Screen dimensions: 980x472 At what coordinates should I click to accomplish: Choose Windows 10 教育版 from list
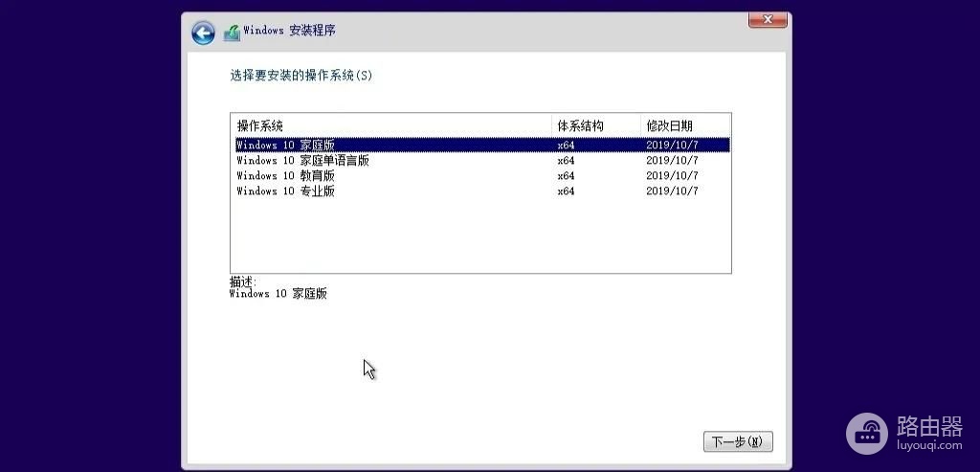click(x=482, y=175)
